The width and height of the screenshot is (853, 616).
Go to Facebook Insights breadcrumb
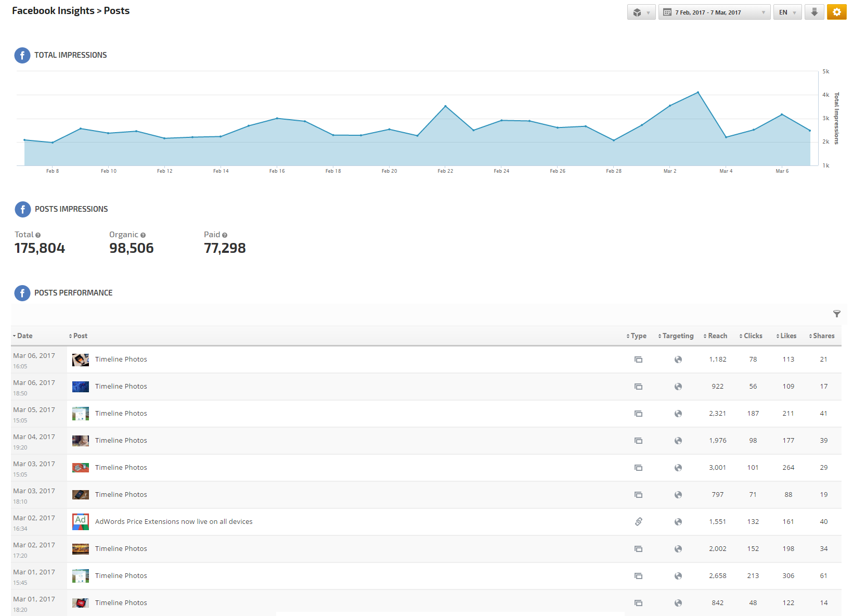point(53,11)
